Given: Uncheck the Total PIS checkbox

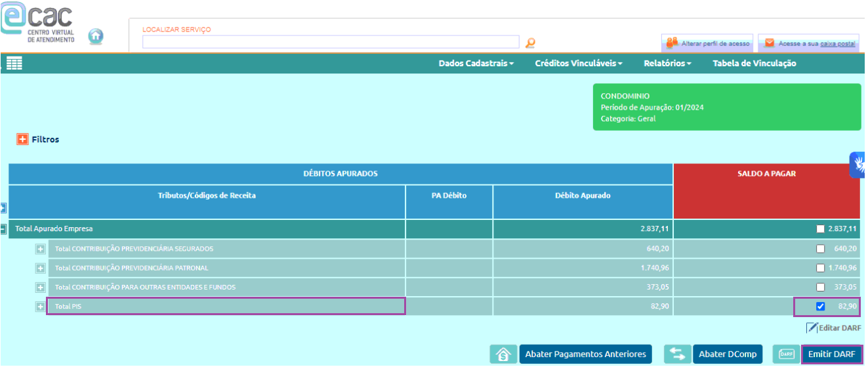Looking at the screenshot, I should point(820,307).
